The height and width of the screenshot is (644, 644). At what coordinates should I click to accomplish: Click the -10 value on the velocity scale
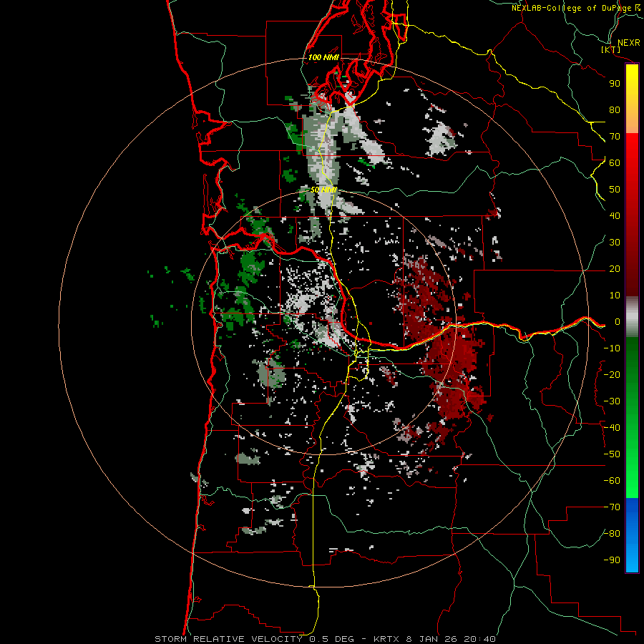[x=612, y=348]
